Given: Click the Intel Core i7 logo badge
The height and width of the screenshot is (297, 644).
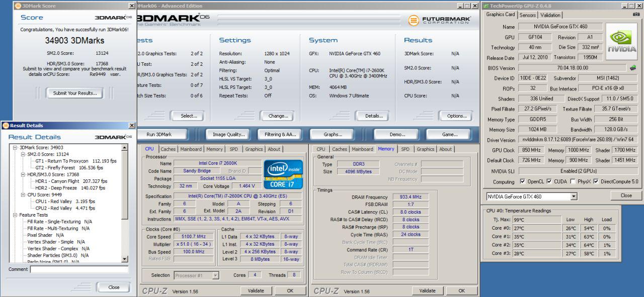Looking at the screenshot, I should pyautogui.click(x=283, y=174).
